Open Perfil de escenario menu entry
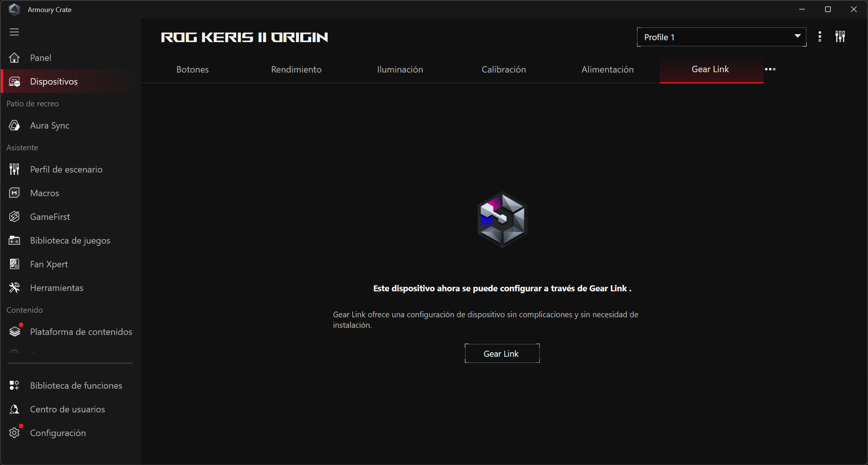This screenshot has height=465, width=868. point(71,170)
